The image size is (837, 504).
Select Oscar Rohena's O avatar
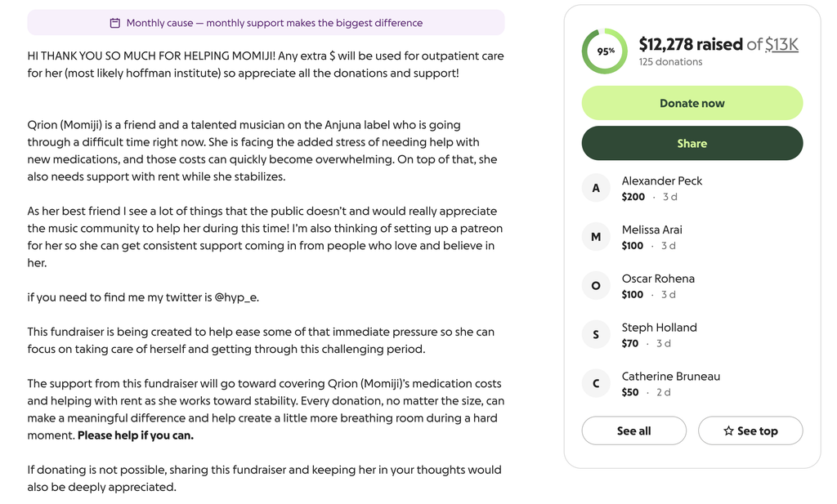click(x=596, y=286)
